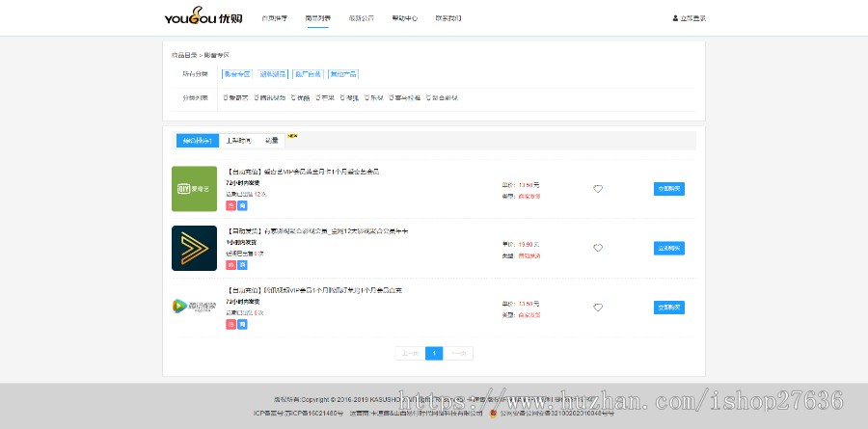Filter by the 优酷 sub-category
Image resolution: width=868 pixels, height=429 pixels.
click(301, 98)
